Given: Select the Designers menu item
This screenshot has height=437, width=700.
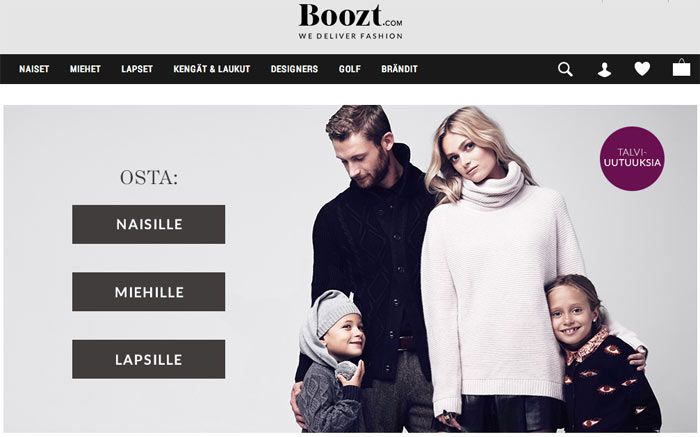Looking at the screenshot, I should (x=294, y=69).
